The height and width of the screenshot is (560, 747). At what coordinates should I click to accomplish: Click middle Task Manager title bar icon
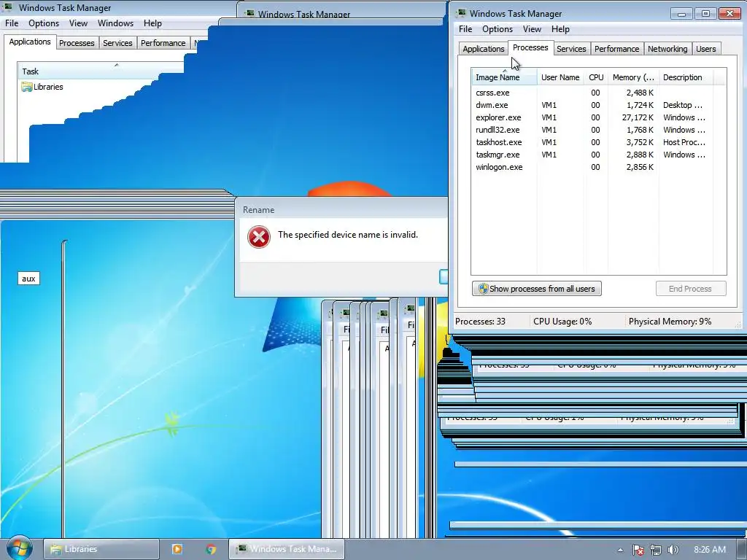(x=249, y=14)
